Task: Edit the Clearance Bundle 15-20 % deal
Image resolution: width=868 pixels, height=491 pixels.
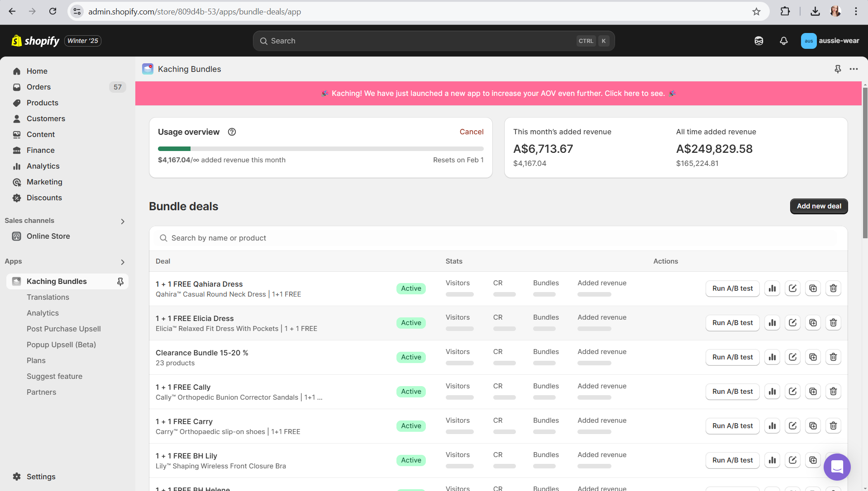Action: point(792,357)
